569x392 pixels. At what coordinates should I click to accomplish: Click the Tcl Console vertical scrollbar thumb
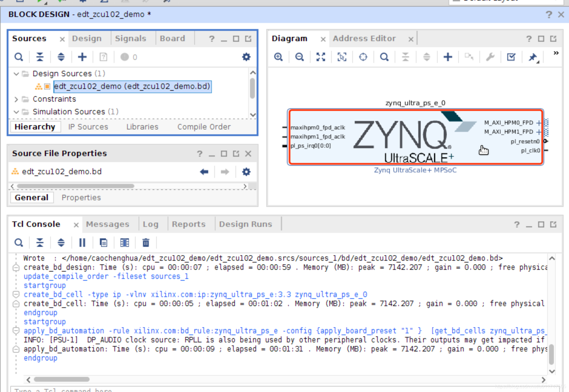[x=551, y=354]
